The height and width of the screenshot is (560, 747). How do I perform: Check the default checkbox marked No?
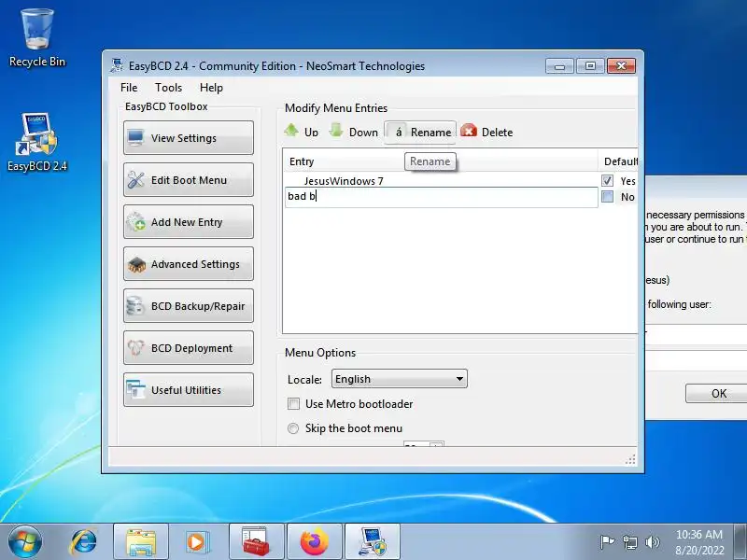click(x=607, y=197)
